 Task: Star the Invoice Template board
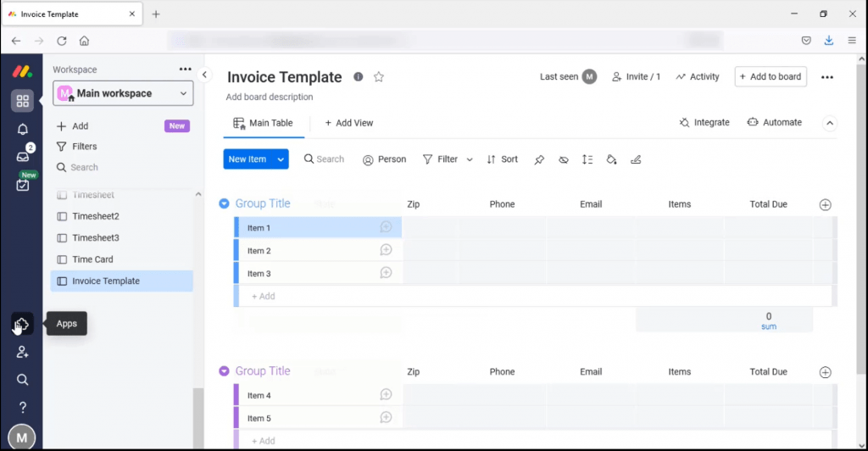pyautogui.click(x=379, y=77)
